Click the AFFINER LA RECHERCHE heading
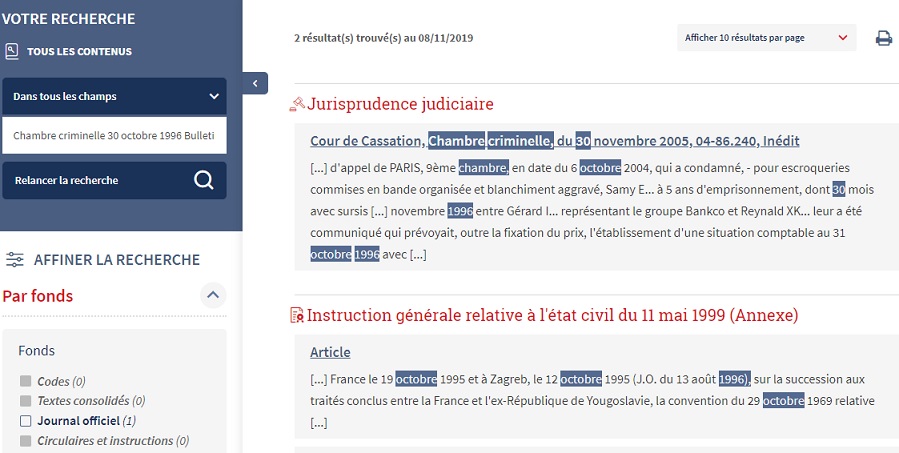The image size is (899, 453). (x=117, y=260)
